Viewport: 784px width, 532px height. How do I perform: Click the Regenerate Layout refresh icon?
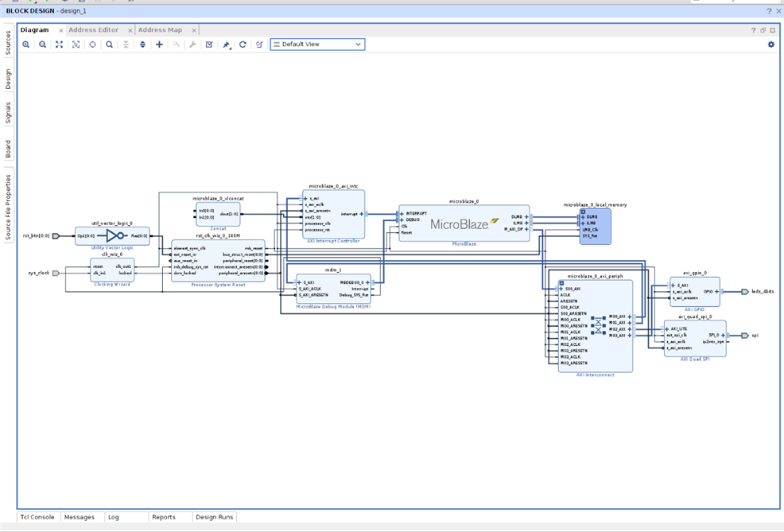pos(243,45)
